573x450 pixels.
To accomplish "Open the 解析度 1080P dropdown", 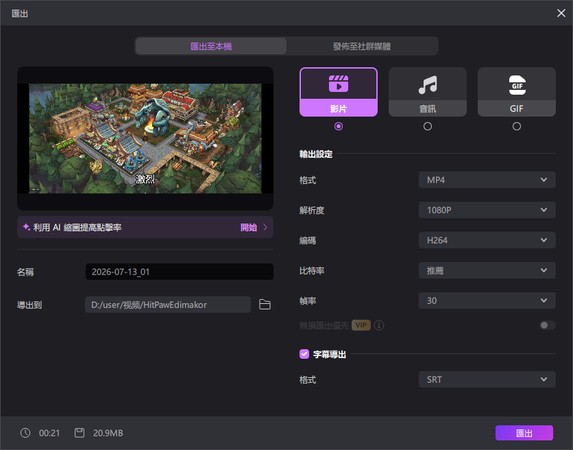I will click(487, 210).
